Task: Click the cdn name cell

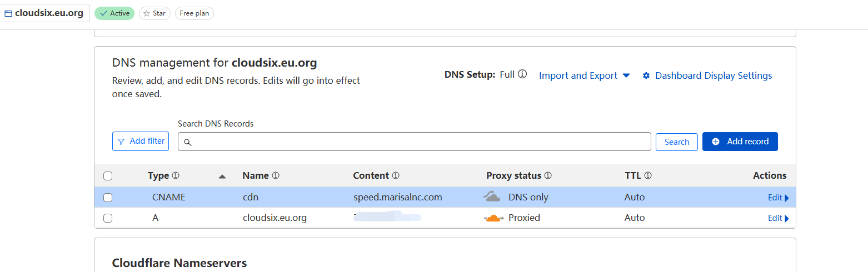Action: [251, 197]
